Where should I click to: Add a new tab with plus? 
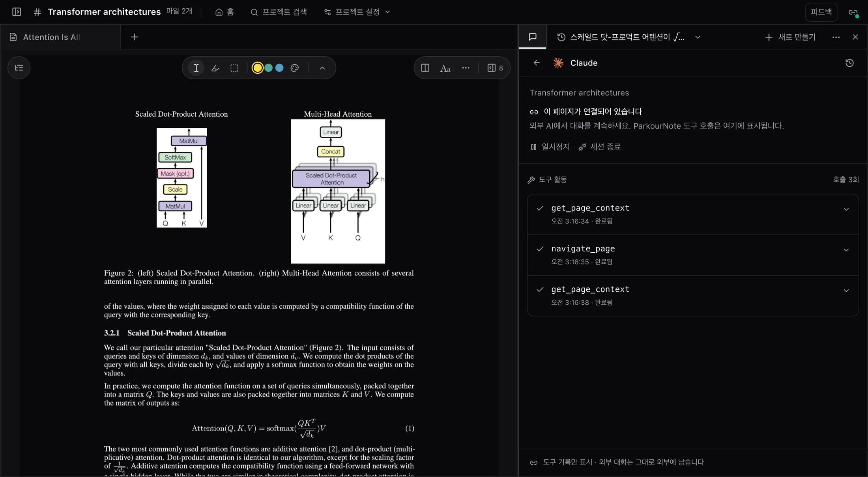tap(135, 37)
